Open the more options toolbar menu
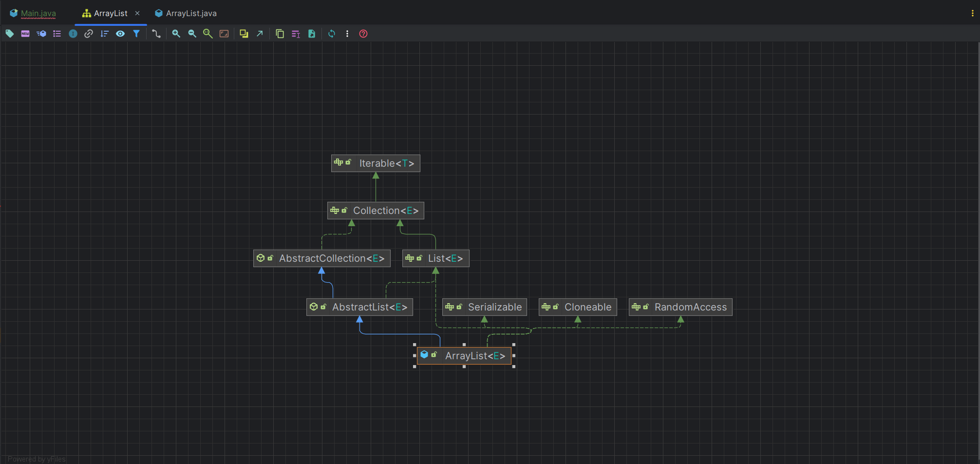This screenshot has height=464, width=980. 347,34
